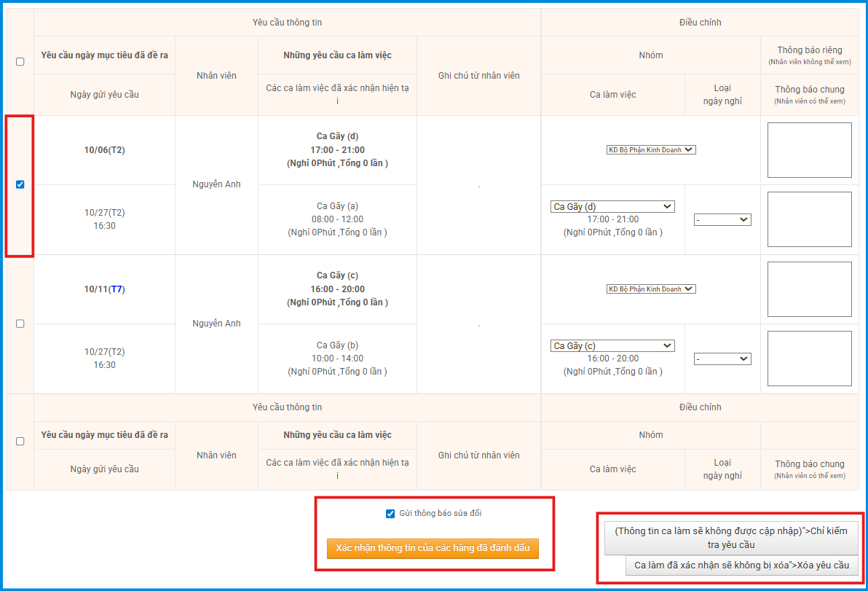
Task: Open group dropdown for the 10/11 request
Action: [651, 289]
